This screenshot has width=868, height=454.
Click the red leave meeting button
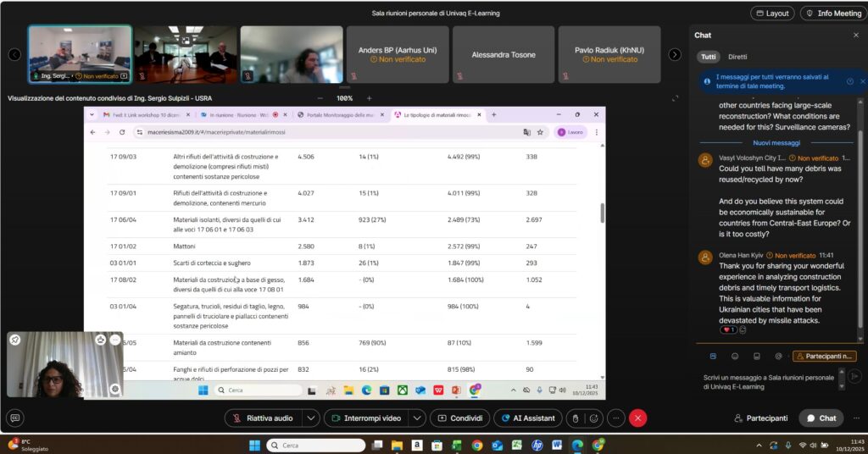[638, 418]
